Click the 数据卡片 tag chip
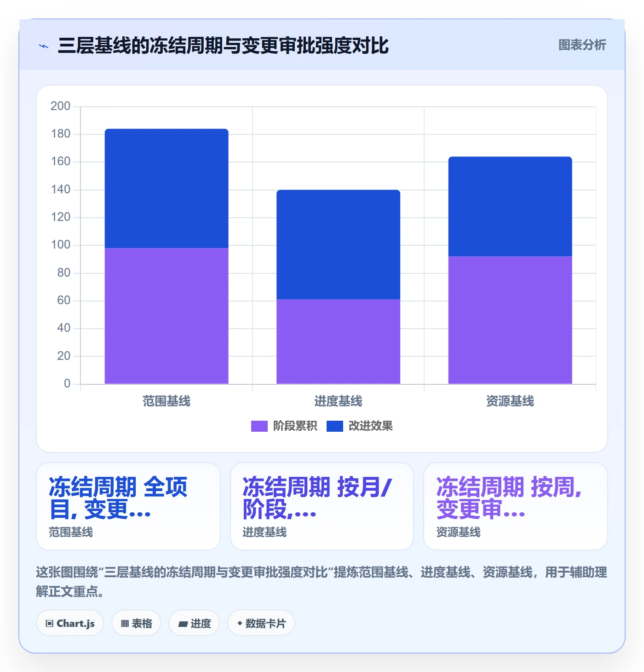 pos(261,623)
